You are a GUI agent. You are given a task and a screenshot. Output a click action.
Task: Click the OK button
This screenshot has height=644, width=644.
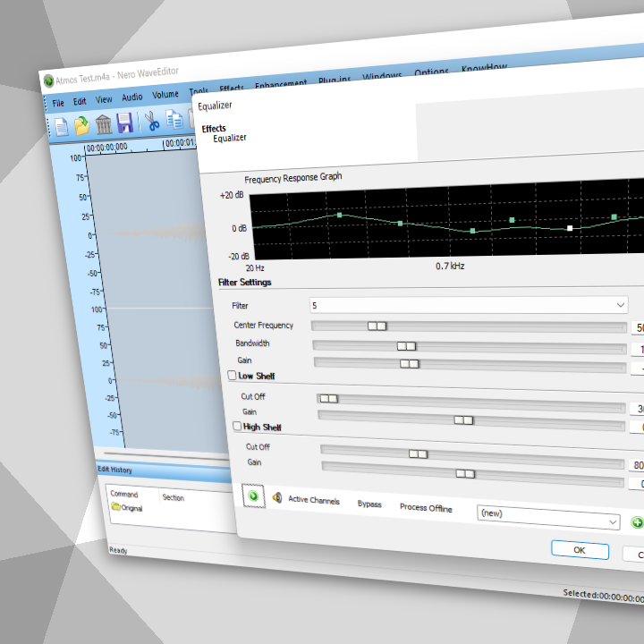pos(580,550)
